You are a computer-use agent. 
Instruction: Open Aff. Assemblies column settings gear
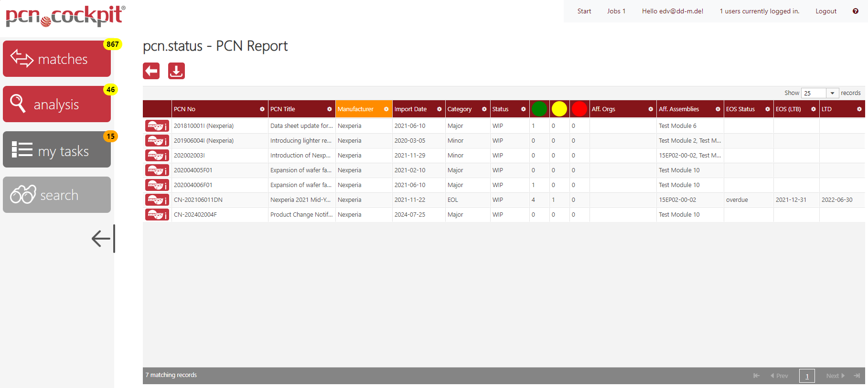(718, 109)
